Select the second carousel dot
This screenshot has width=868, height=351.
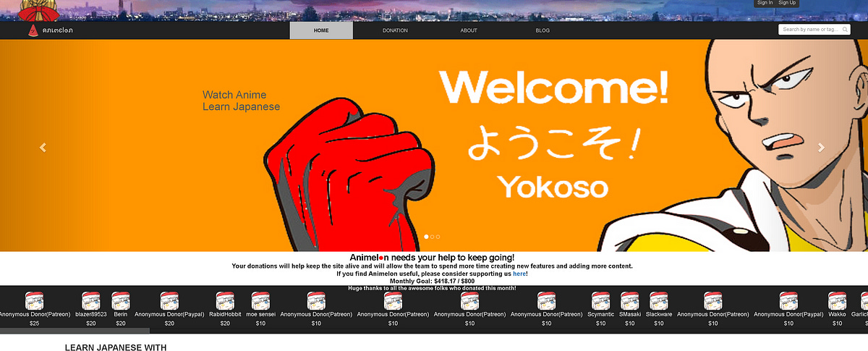point(432,237)
